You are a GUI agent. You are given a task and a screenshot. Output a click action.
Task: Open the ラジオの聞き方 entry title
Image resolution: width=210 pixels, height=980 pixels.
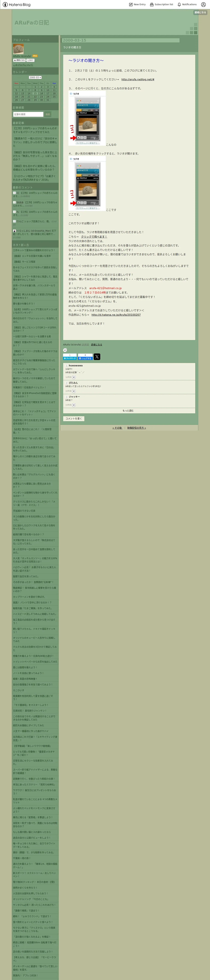click(x=72, y=48)
